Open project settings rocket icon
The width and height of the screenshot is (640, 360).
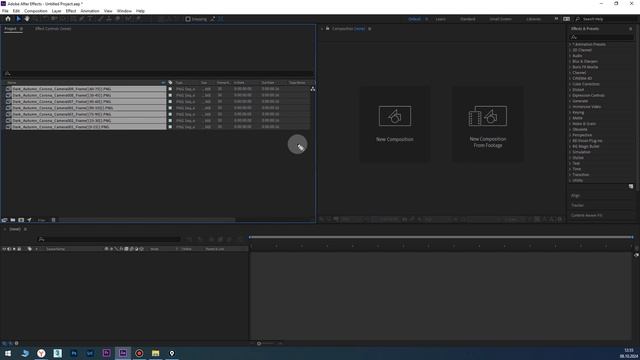pyautogui.click(x=29, y=220)
